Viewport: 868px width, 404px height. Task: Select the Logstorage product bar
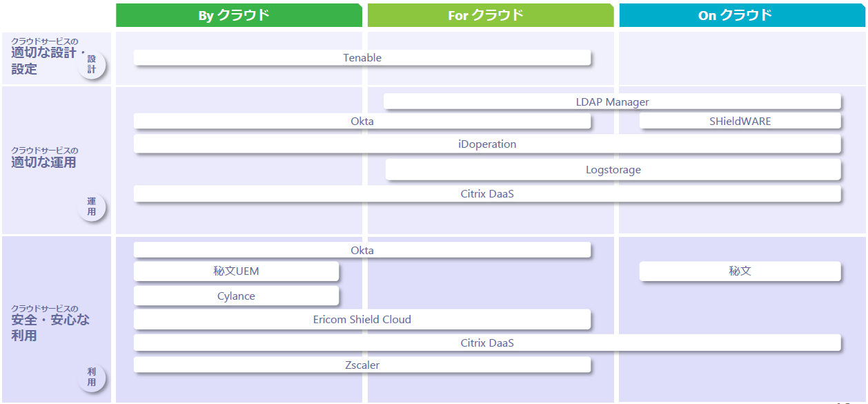[x=613, y=170]
